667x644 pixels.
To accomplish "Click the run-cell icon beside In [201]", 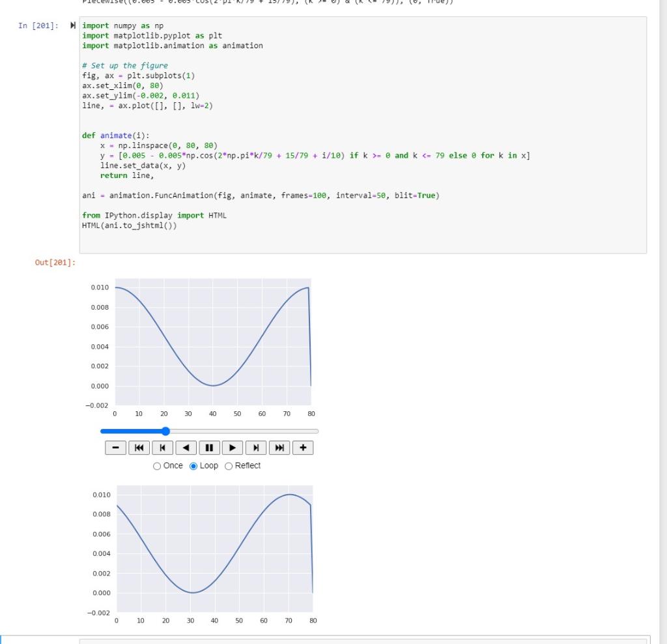I will click(73, 25).
